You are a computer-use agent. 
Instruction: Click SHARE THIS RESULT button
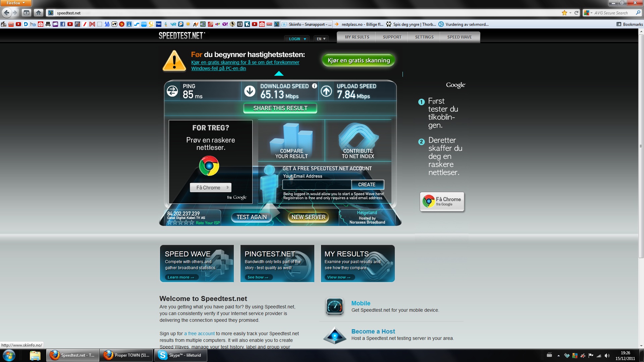pos(280,108)
